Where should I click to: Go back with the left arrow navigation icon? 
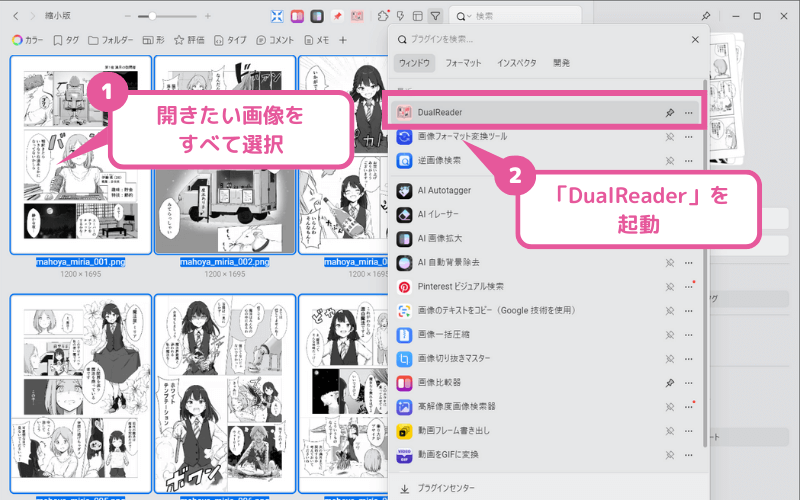(16, 16)
